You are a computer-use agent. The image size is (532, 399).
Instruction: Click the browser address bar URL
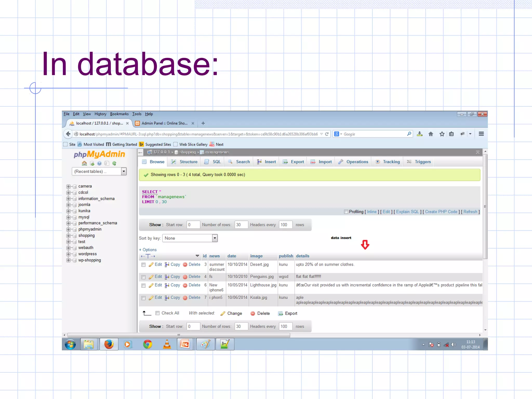(198, 134)
